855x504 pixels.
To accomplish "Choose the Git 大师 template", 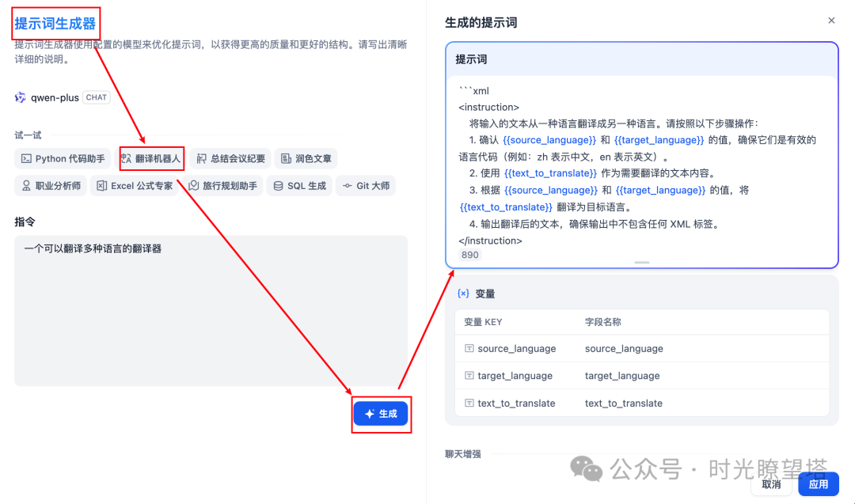I will click(366, 186).
